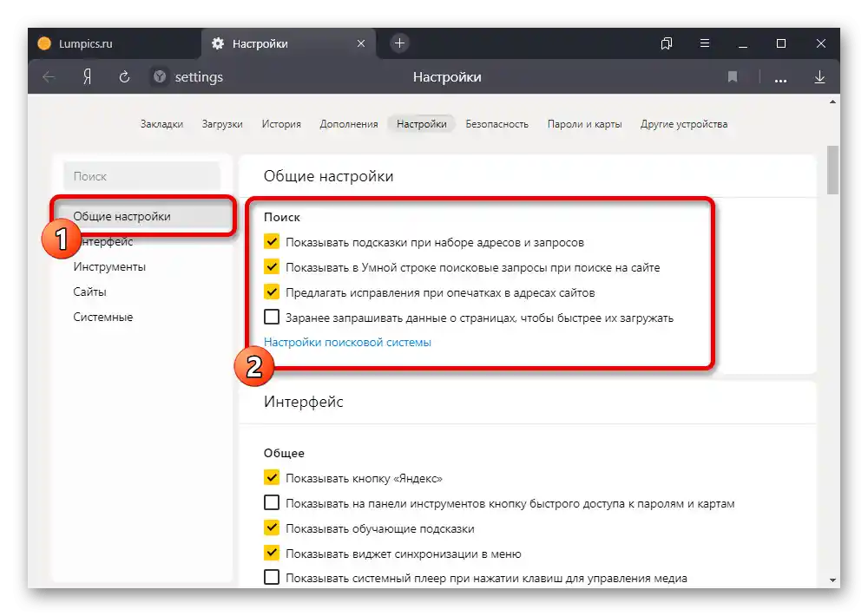Select Системные in the sidebar
The image size is (868, 616).
[103, 318]
